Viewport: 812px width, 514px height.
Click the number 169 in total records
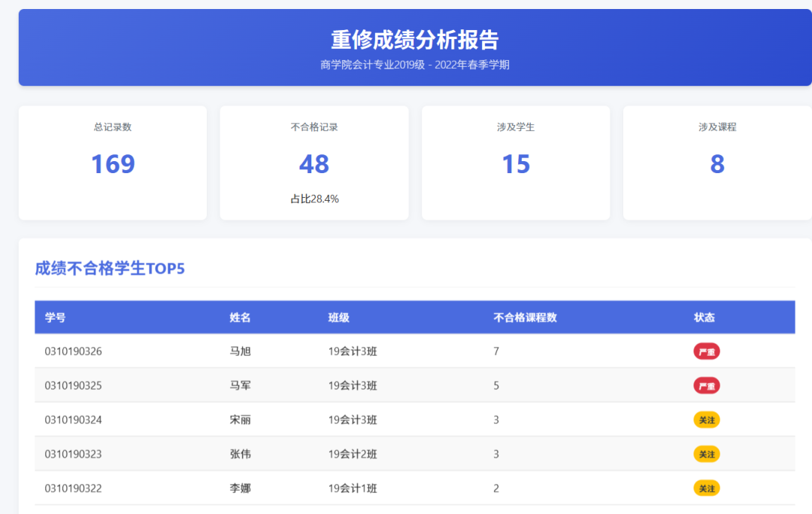(x=112, y=164)
